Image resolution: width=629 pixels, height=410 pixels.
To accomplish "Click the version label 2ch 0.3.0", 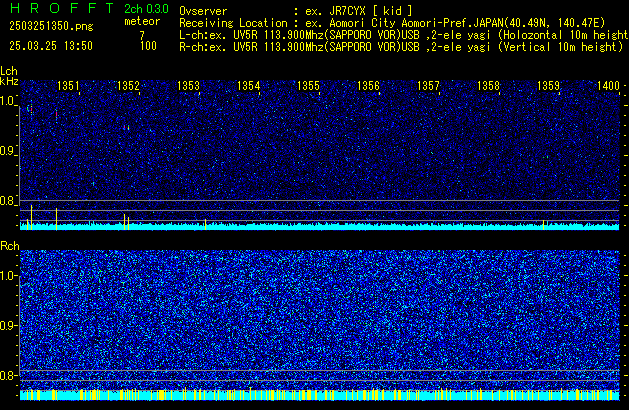I will 146,9.
